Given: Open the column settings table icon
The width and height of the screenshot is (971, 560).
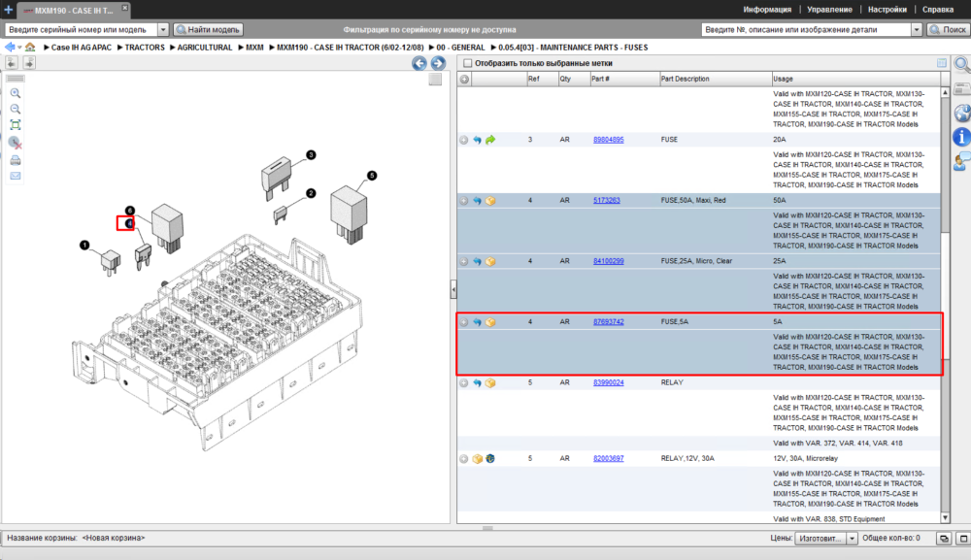Looking at the screenshot, I should click(941, 63).
